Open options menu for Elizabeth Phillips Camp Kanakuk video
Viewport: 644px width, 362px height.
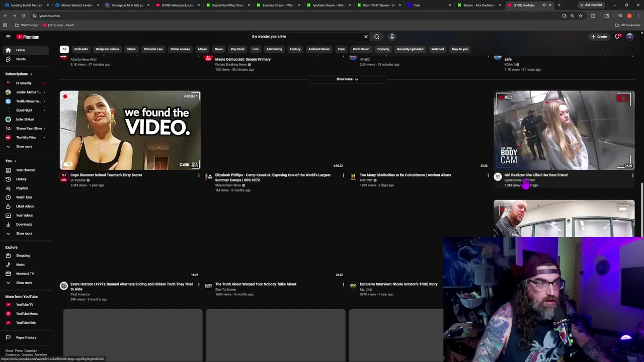(344, 175)
